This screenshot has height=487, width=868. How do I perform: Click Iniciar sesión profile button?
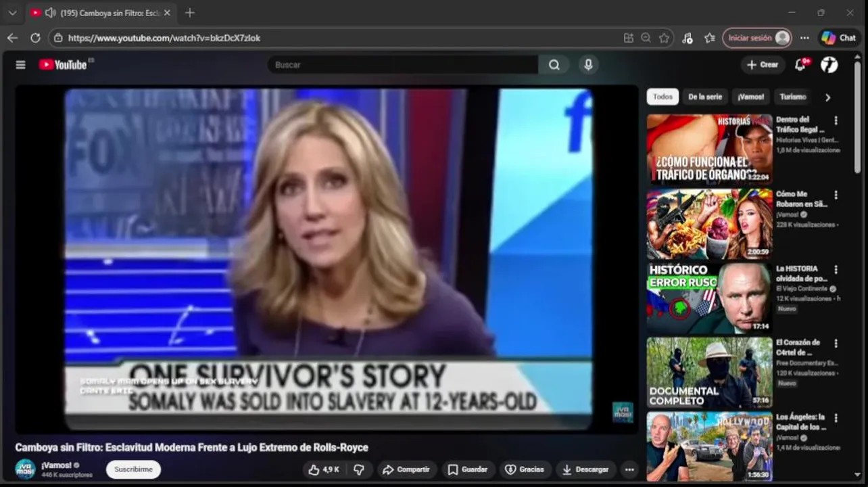point(757,38)
